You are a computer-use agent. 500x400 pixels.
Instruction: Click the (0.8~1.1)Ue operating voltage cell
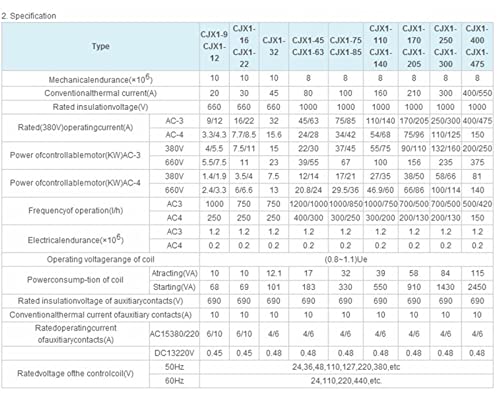346,259
